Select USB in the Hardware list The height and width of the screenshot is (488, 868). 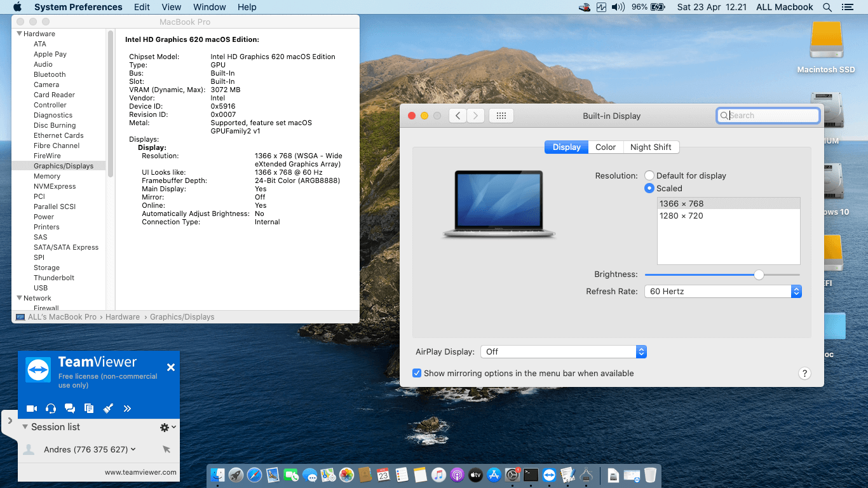[x=41, y=288]
